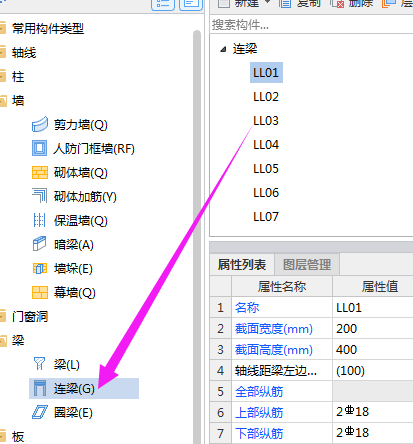413x444 pixels.
Task: Edit the 下部纵筋 value 2⌀18
Action: click(373, 433)
